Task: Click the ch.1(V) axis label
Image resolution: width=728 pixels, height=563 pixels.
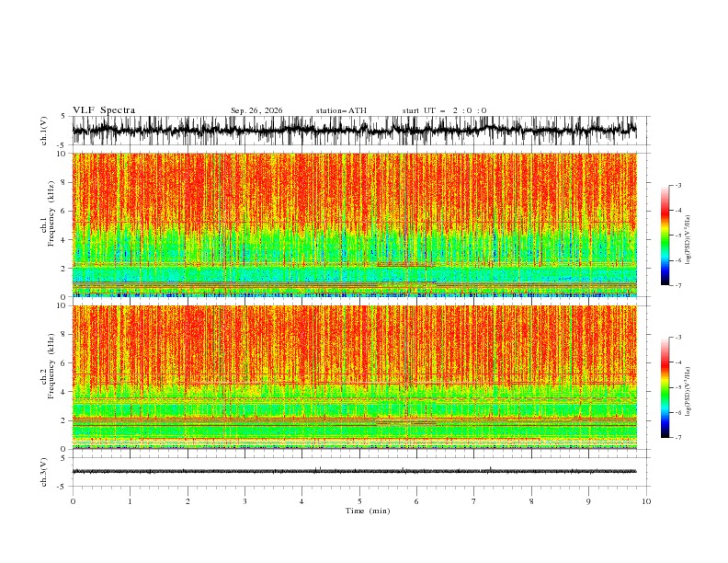Action: 44,131
